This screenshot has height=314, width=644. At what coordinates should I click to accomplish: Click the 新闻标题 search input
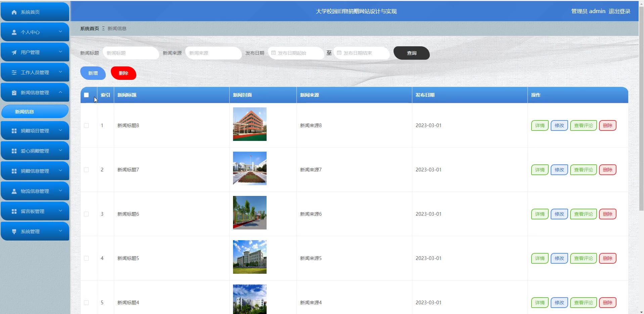coord(131,53)
